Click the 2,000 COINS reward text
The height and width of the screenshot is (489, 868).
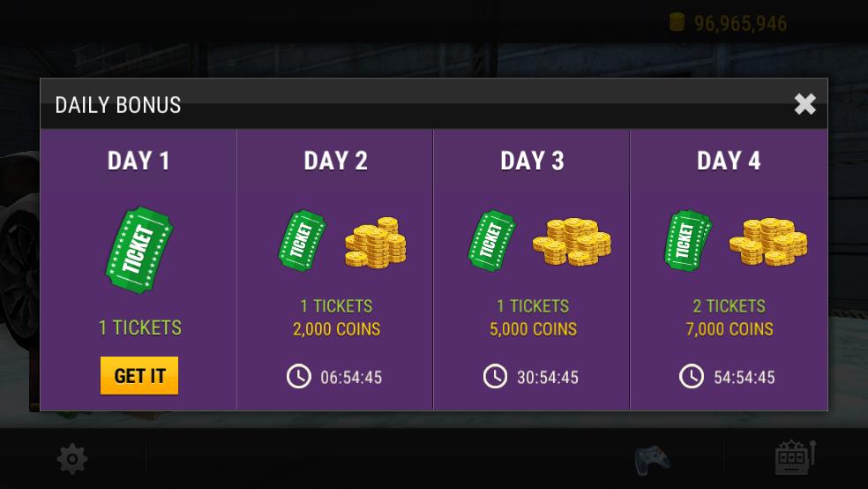point(336,329)
